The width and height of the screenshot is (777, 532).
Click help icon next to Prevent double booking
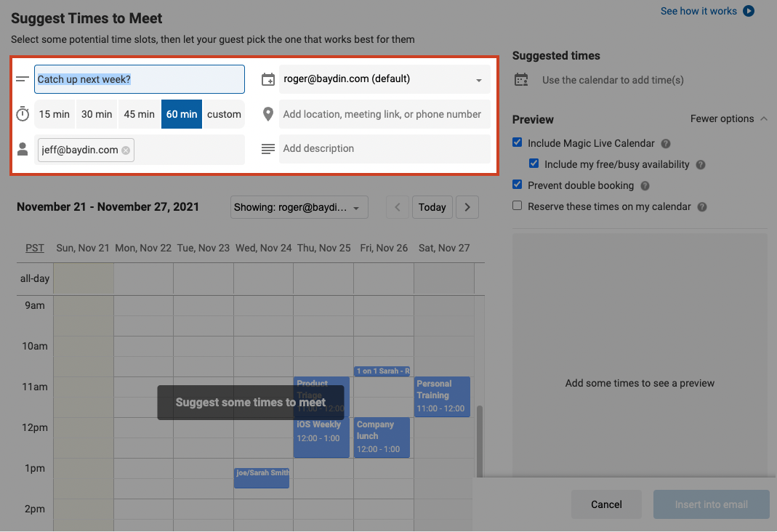tap(645, 186)
